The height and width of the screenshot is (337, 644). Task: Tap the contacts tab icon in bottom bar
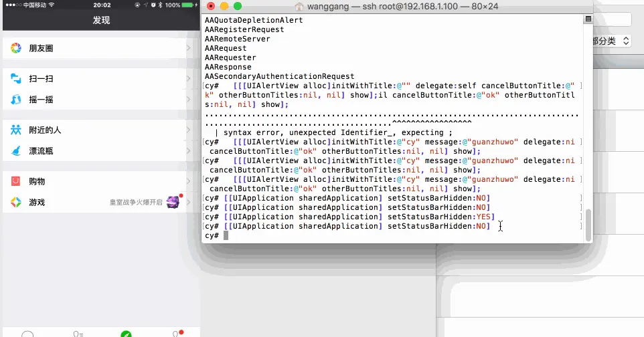[x=78, y=334]
